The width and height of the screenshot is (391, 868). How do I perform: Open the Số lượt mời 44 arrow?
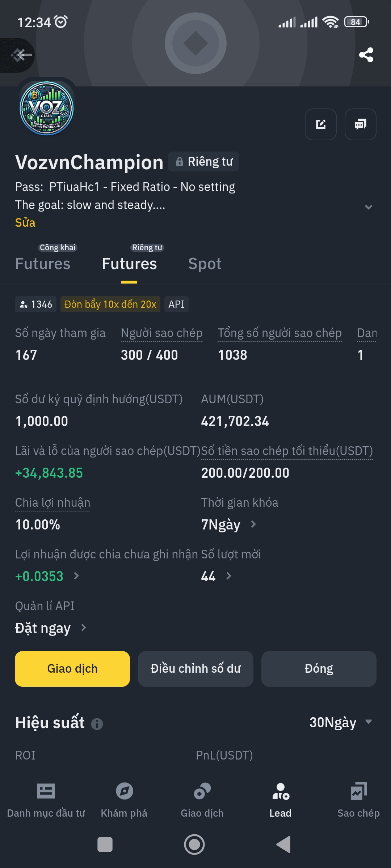[228, 576]
